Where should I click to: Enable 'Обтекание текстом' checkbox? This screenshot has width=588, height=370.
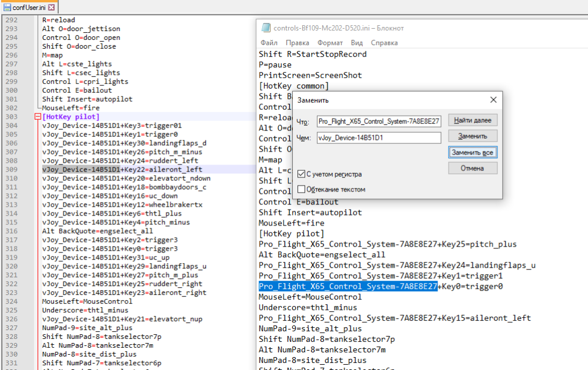click(301, 189)
